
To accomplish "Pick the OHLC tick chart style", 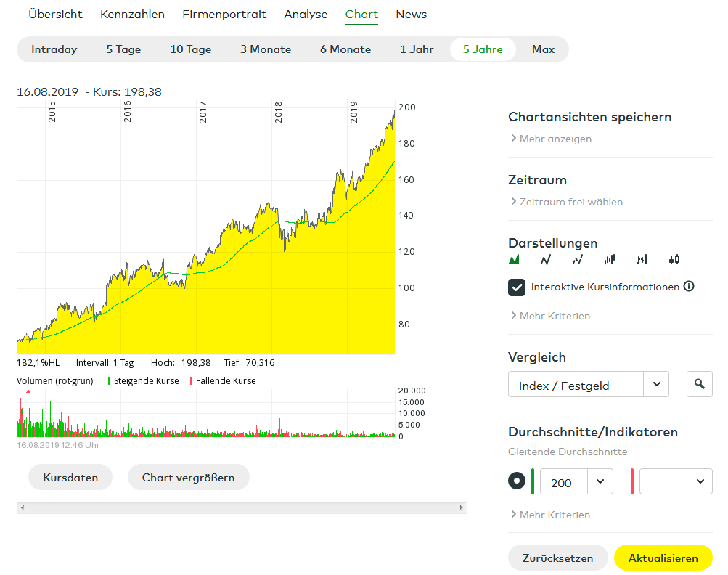I will 642,260.
